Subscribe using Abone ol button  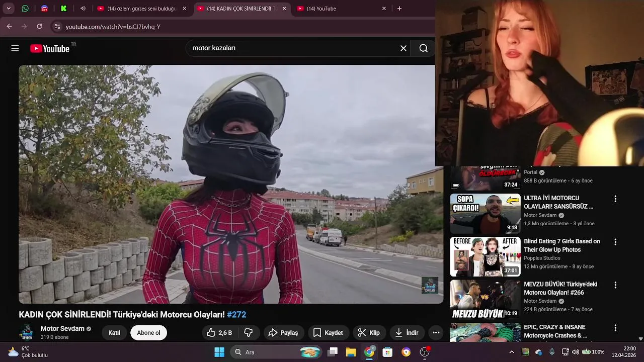(x=148, y=333)
